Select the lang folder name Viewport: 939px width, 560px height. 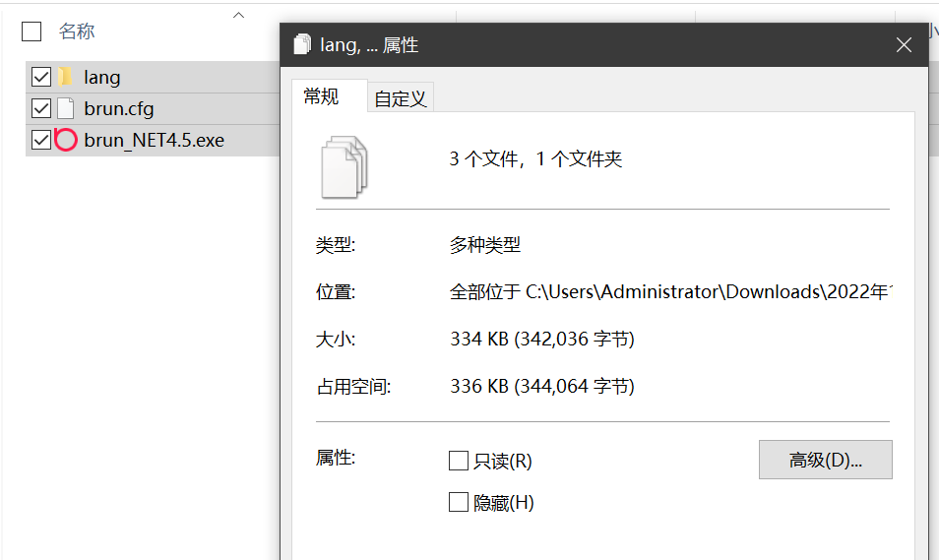pos(102,77)
